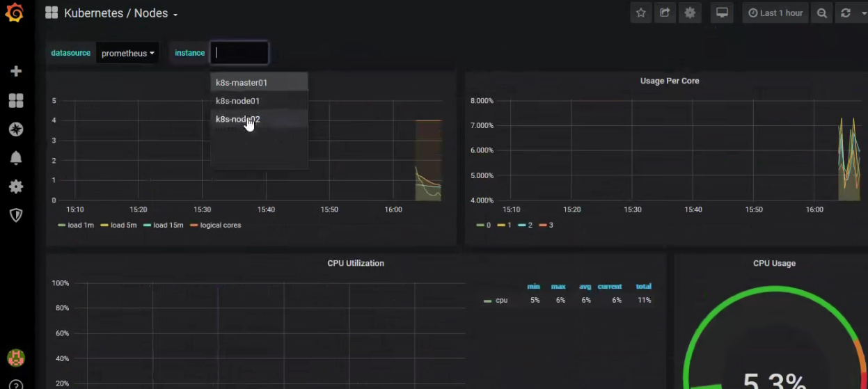Open the Dashboards grid icon in sidebar

pos(16,101)
